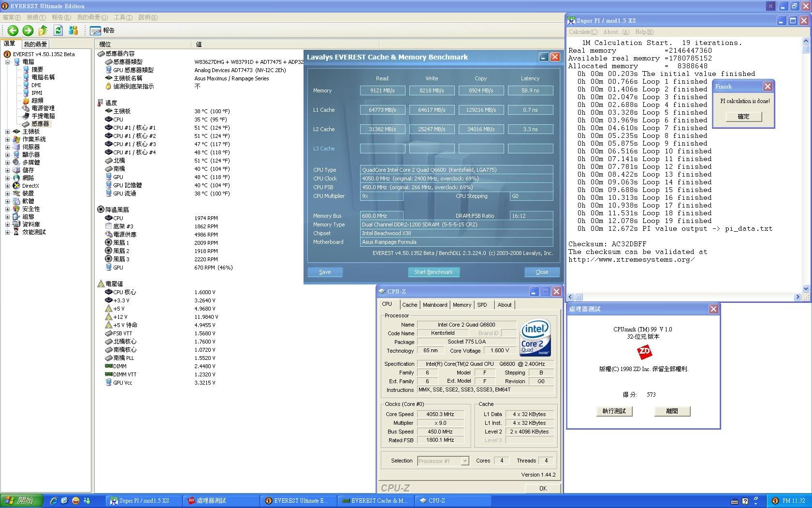Click Save in the Cache & Memory Benchmark
The height and width of the screenshot is (508, 812).
325,272
